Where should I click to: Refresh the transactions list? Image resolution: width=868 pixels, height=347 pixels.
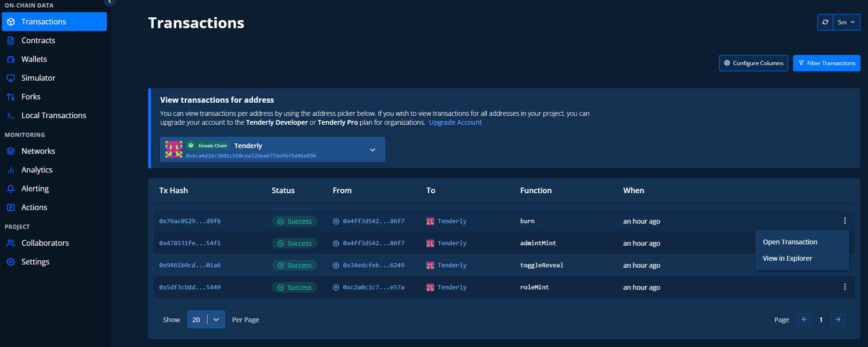click(825, 22)
